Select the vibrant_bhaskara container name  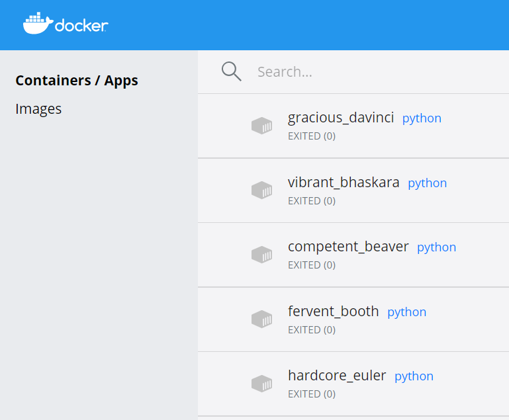coord(344,183)
